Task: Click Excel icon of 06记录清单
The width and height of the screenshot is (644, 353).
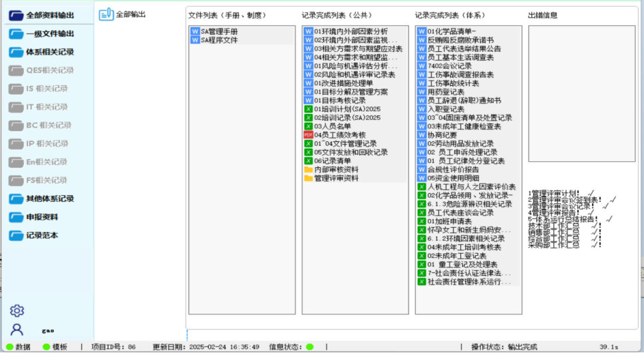Action: pyautogui.click(x=309, y=161)
